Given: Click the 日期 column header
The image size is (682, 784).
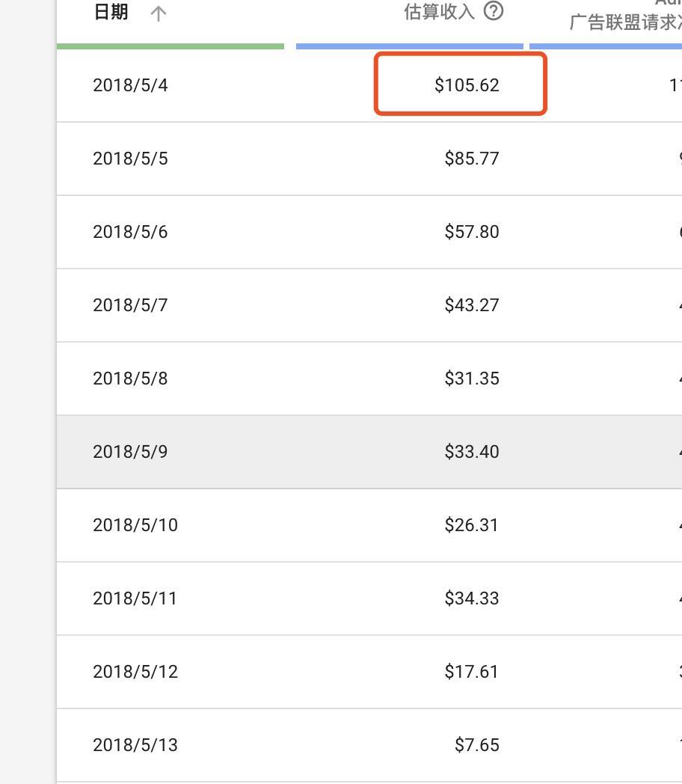Looking at the screenshot, I should pos(111,12).
